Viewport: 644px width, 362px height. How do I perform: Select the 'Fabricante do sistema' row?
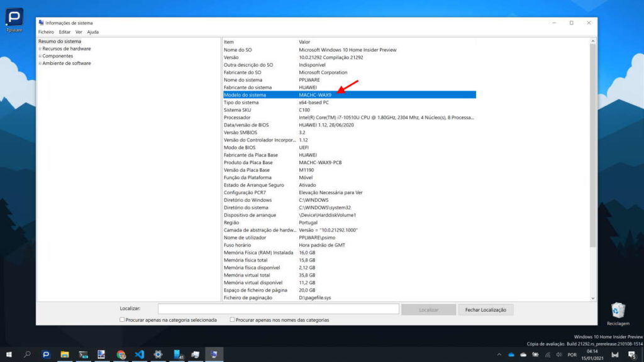[x=350, y=87]
